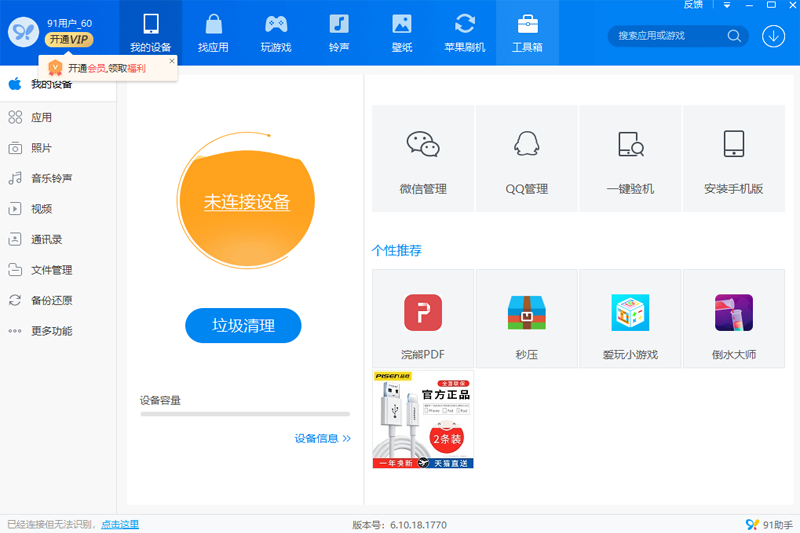800x533 pixels.
Task: Open 设备信息 details link
Action: point(322,438)
